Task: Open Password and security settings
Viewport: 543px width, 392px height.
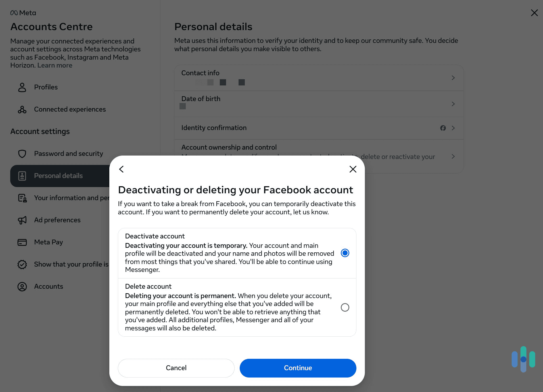Action: click(x=68, y=154)
